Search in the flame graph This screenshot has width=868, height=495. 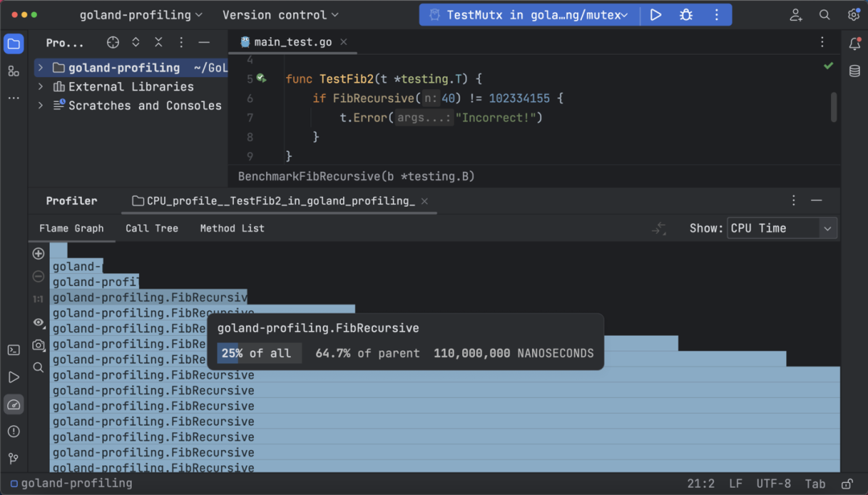(x=39, y=368)
